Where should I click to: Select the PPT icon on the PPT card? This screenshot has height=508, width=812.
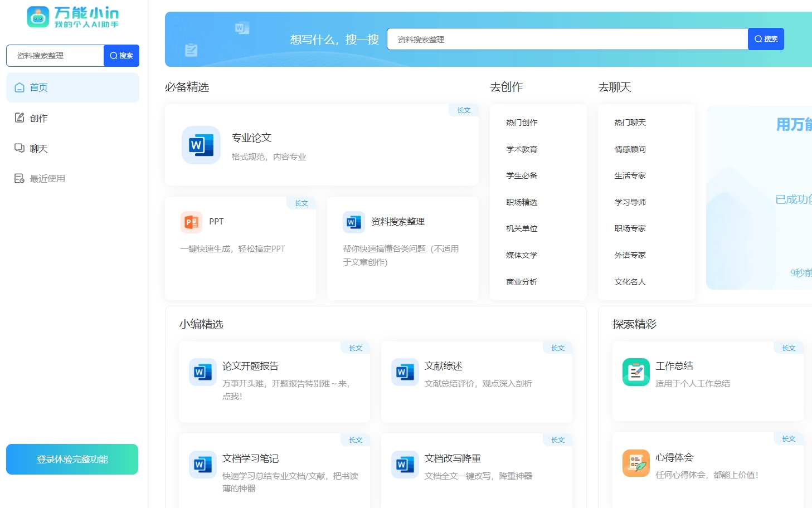click(191, 221)
